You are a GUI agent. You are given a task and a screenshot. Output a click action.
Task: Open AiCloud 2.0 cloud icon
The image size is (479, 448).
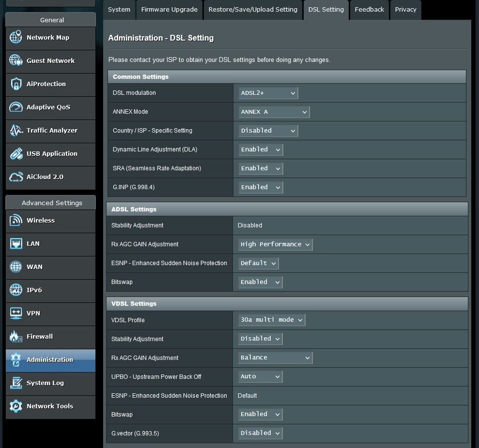click(x=15, y=177)
